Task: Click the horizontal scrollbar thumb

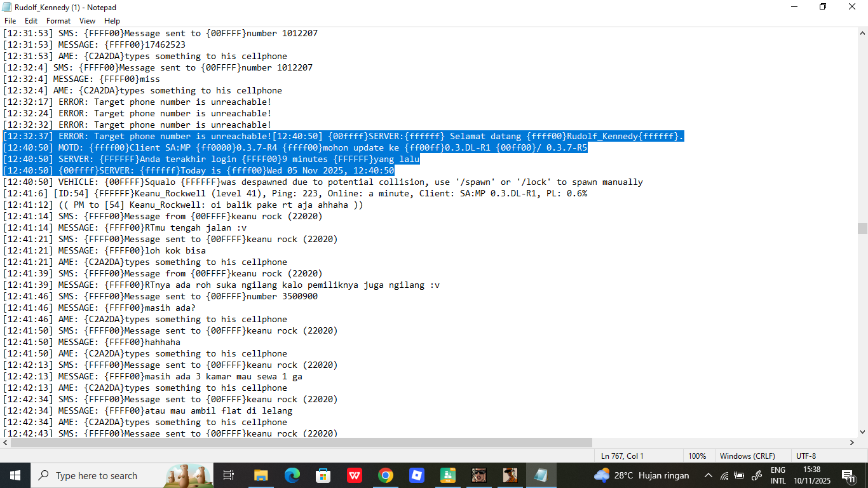Action: point(301,443)
